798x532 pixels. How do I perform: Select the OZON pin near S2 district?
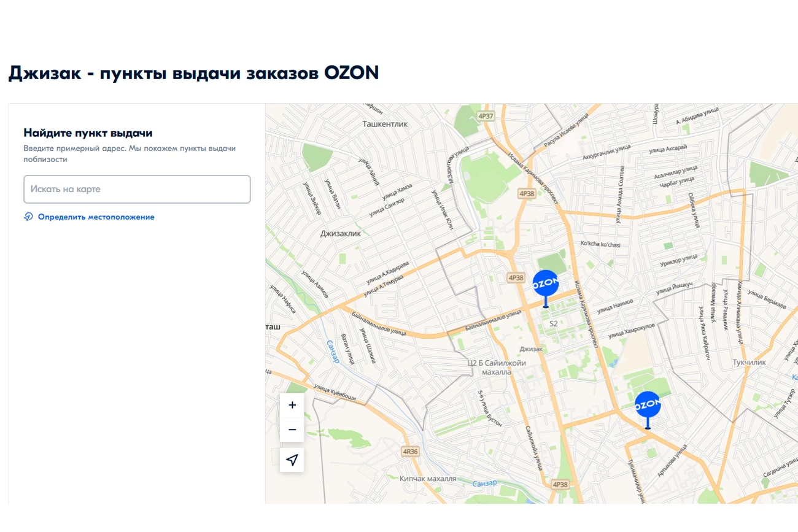click(x=546, y=288)
